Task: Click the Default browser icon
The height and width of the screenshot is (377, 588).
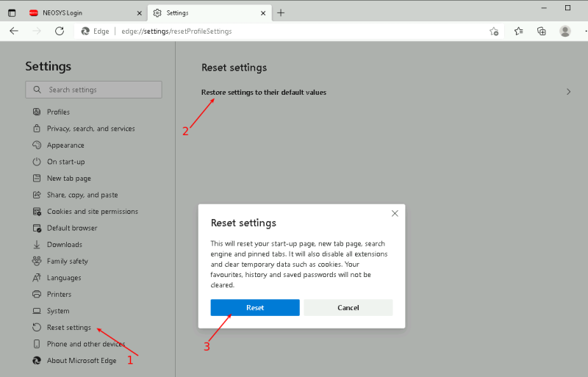Action: [37, 228]
